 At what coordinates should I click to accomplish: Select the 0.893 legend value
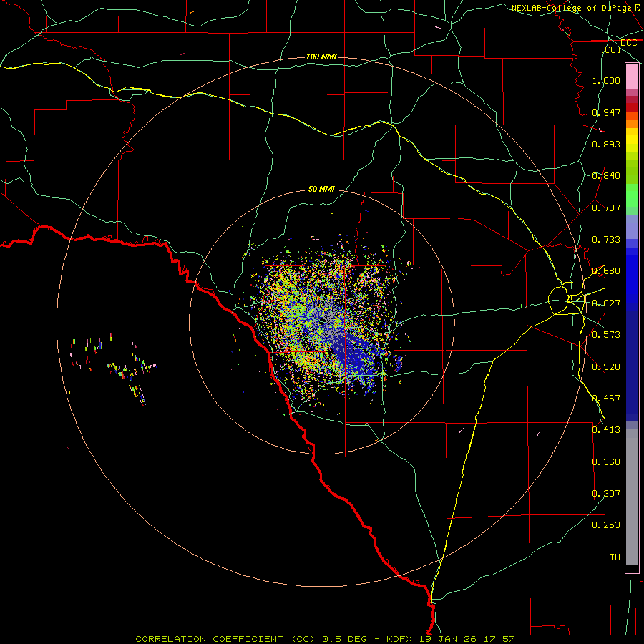point(606,144)
